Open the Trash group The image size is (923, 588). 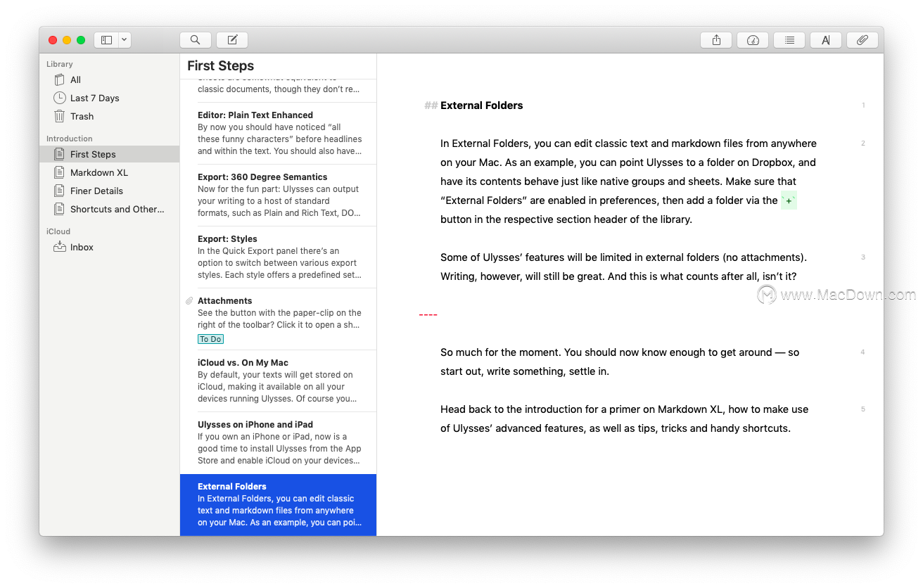(x=109, y=116)
